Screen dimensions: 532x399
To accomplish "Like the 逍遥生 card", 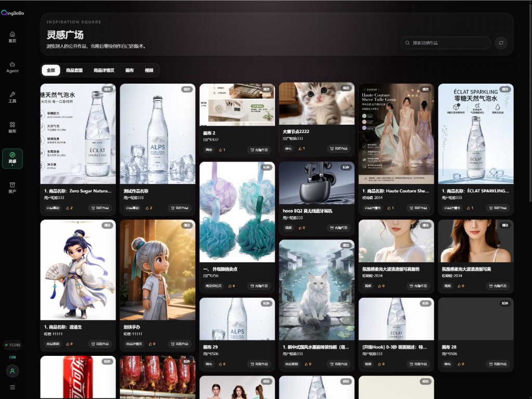I will pos(69,344).
